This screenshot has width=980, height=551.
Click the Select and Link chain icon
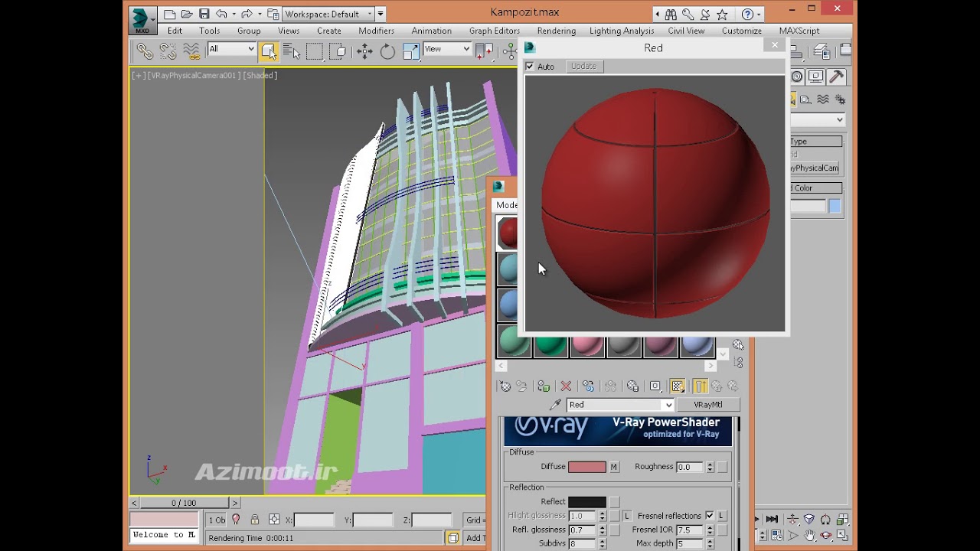point(145,51)
